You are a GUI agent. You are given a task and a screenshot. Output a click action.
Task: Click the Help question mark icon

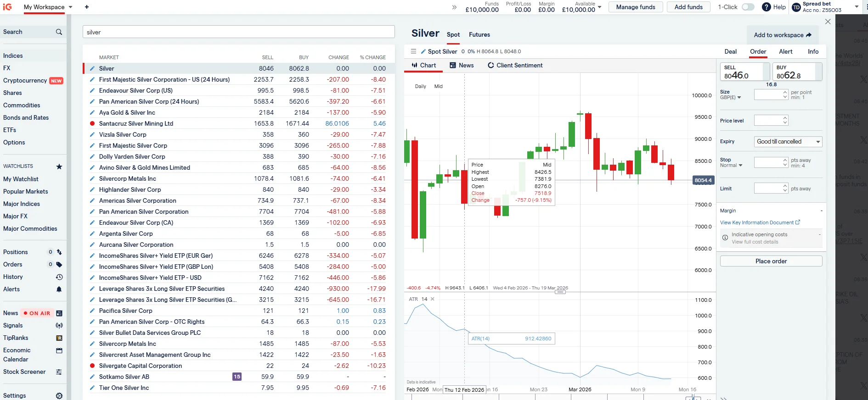click(x=766, y=7)
